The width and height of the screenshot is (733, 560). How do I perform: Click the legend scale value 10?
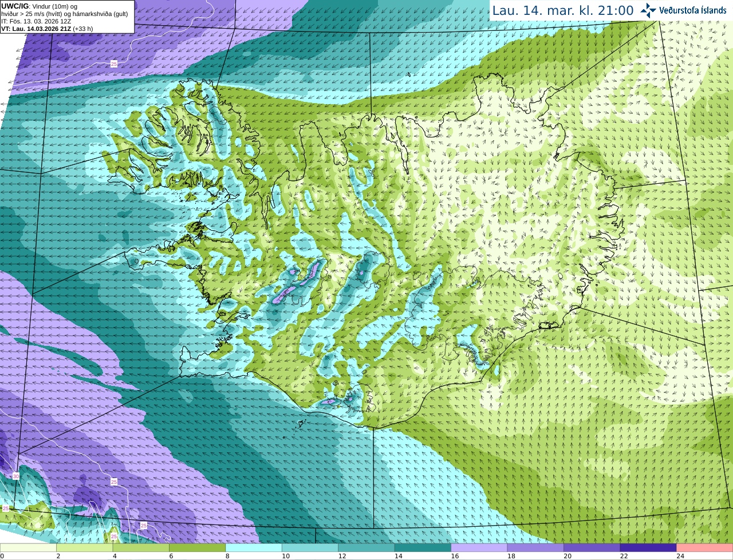click(286, 556)
